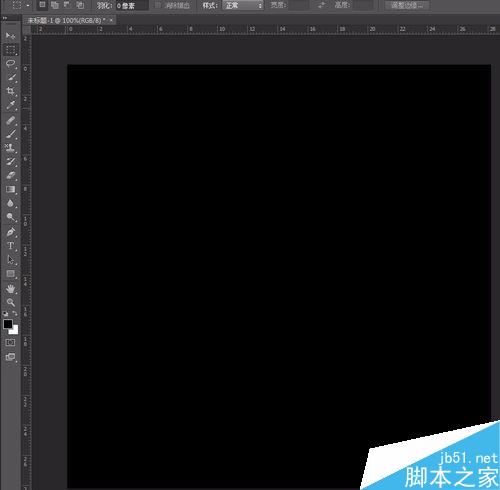This screenshot has width=500, height=490.
Task: Click the feather value input field
Action: (x=132, y=5)
